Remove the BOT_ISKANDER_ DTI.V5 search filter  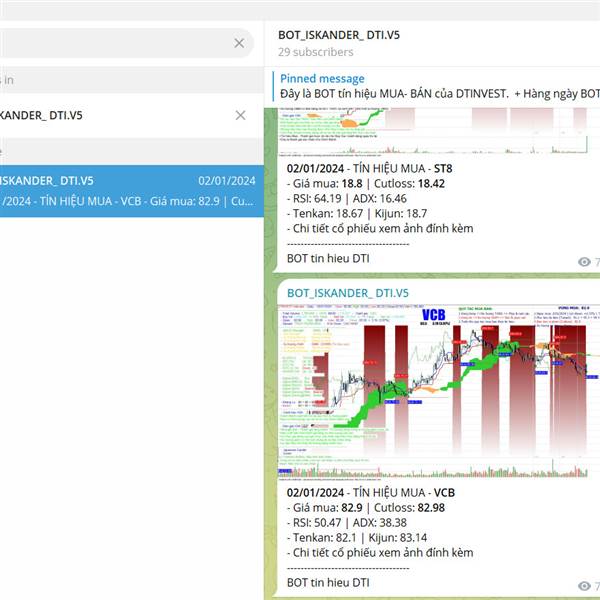tap(240, 115)
